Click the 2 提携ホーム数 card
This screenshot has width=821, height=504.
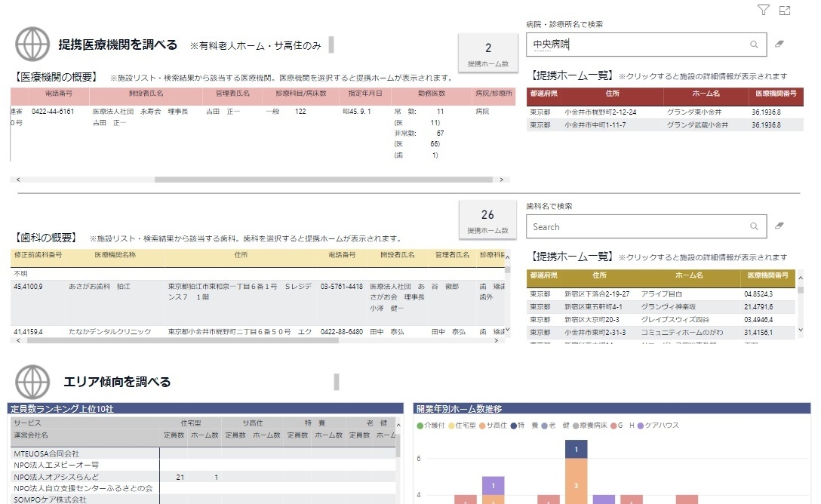(x=487, y=53)
